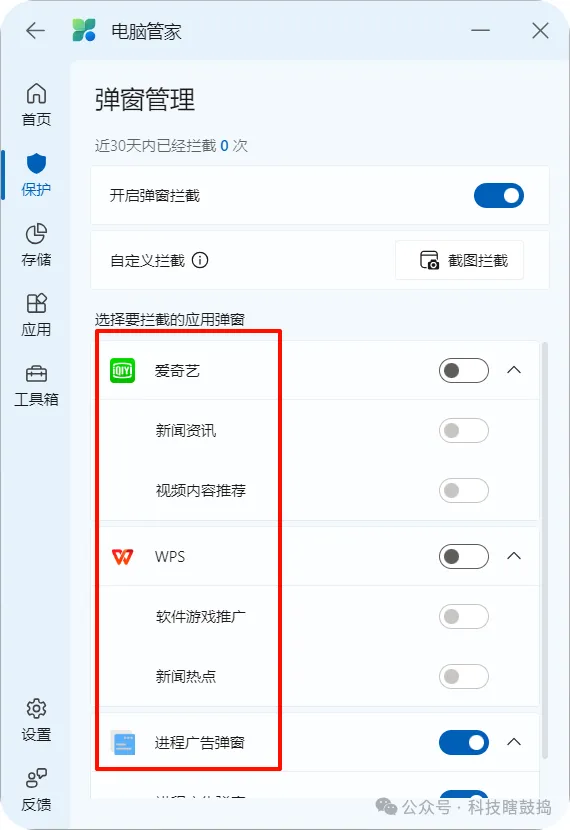Select the 保护 shield icon
Screen dimensions: 570x830
coord(36,164)
